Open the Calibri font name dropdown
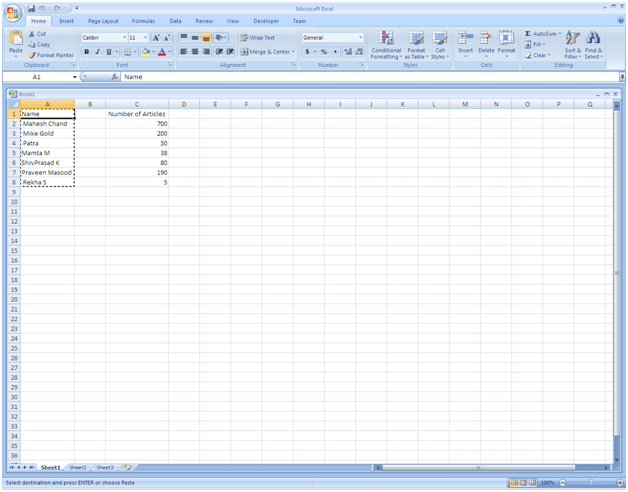The width and height of the screenshot is (628, 492). click(x=121, y=38)
